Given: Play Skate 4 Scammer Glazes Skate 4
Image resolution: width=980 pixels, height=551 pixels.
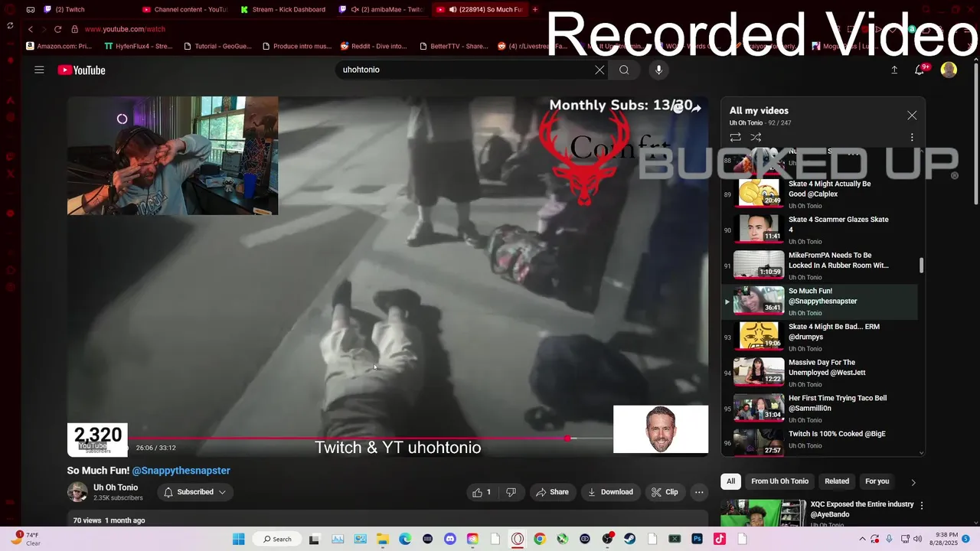Looking at the screenshot, I should pyautogui.click(x=819, y=230).
